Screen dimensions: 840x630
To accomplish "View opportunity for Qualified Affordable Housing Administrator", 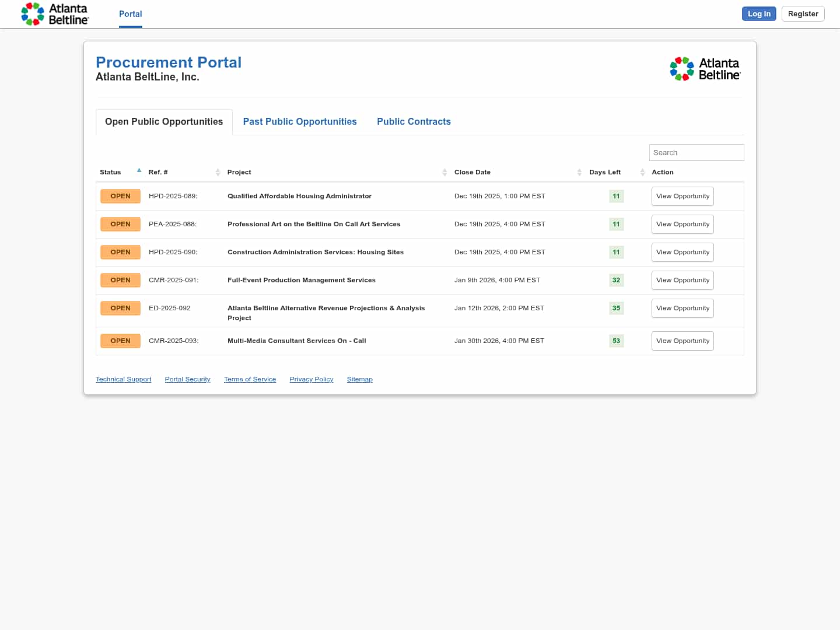I will pyautogui.click(x=682, y=196).
